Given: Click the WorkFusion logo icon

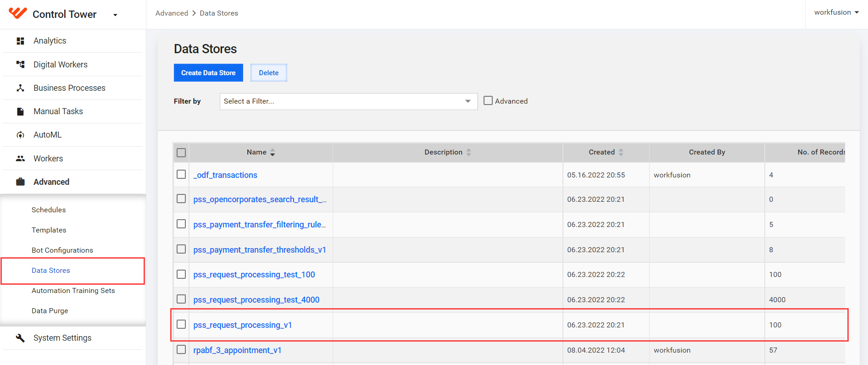Looking at the screenshot, I should pyautogui.click(x=18, y=13).
